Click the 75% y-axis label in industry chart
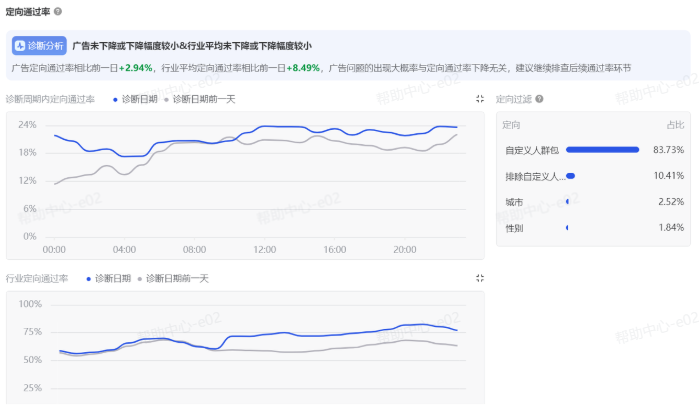This screenshot has height=407, width=699. [32, 332]
